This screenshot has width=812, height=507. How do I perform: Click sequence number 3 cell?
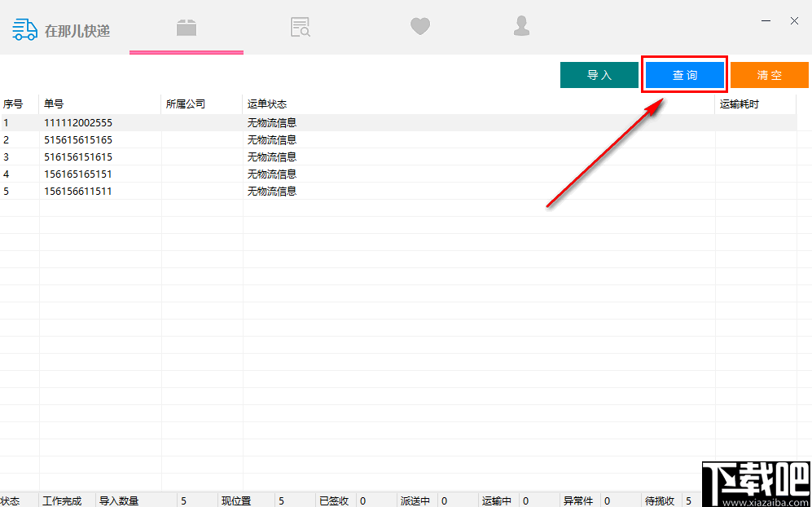(x=7, y=157)
